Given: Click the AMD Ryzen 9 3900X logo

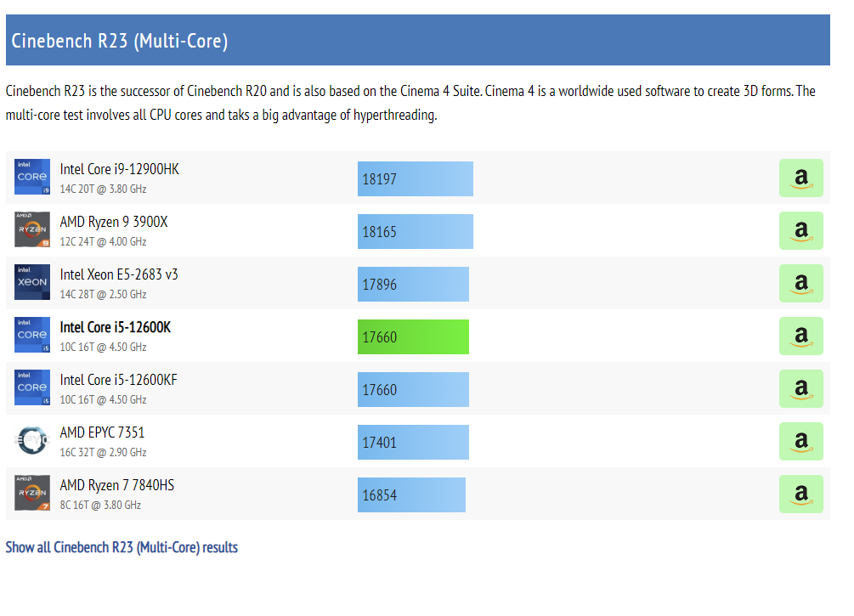Looking at the screenshot, I should (x=32, y=229).
